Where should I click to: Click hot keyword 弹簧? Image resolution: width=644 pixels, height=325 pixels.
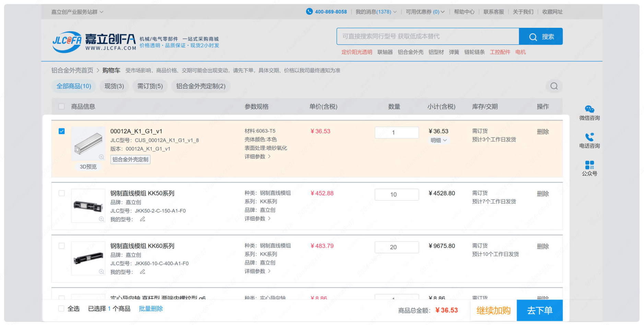tap(454, 52)
